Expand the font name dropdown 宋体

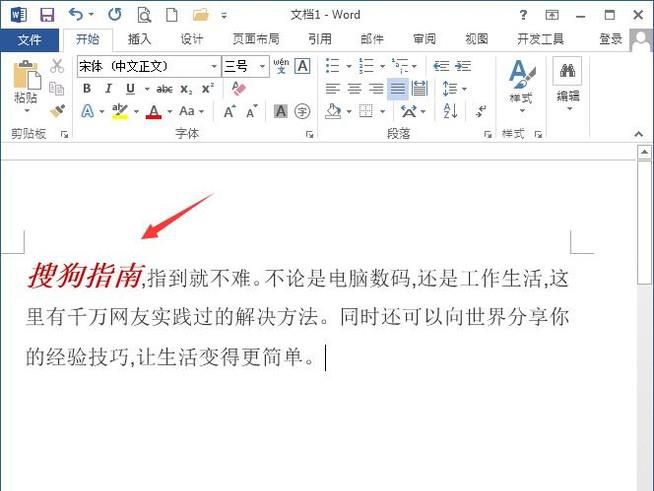[x=214, y=66]
